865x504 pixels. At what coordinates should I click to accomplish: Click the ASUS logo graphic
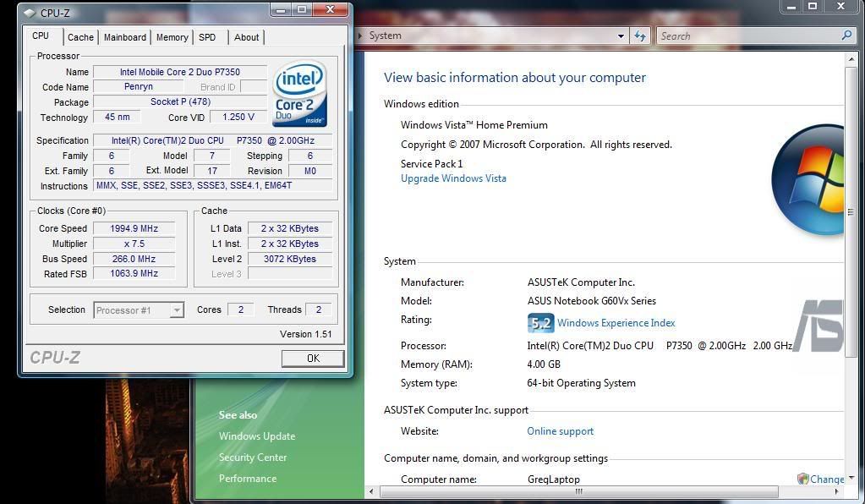[818, 326]
